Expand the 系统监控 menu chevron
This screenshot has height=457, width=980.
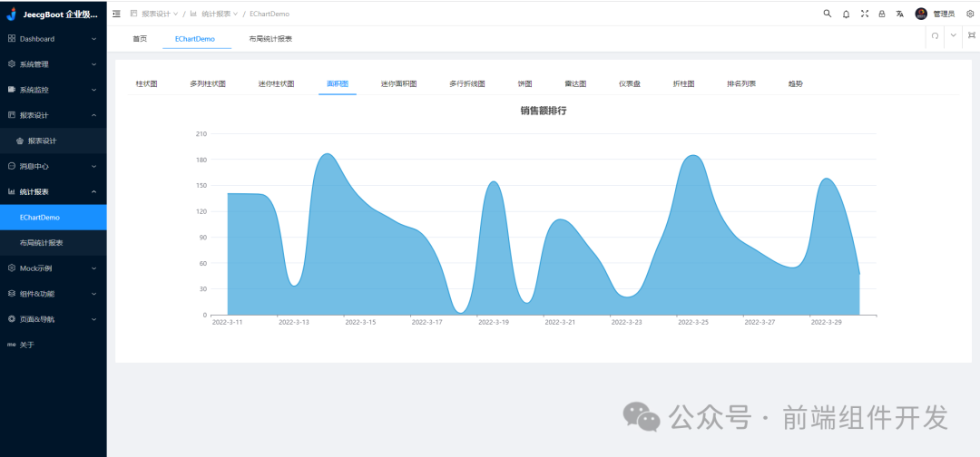pyautogui.click(x=93, y=90)
